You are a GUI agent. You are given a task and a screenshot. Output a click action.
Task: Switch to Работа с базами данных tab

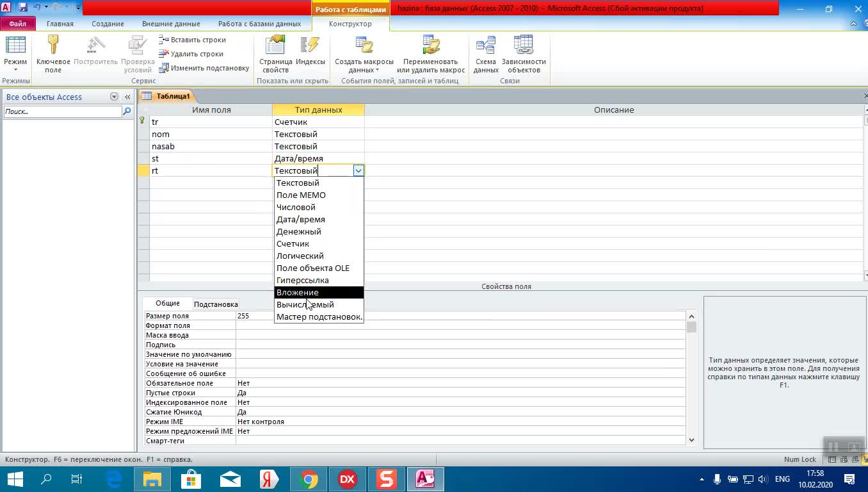click(259, 24)
